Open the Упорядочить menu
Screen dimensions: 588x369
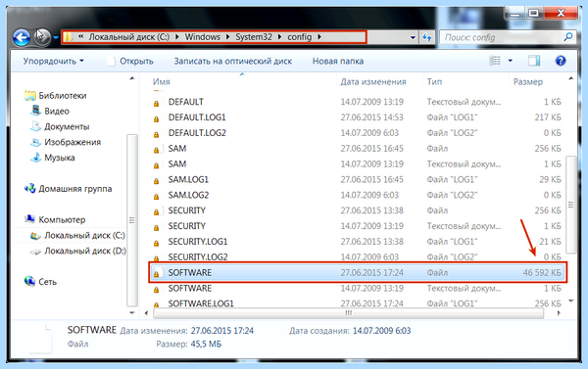(x=53, y=61)
